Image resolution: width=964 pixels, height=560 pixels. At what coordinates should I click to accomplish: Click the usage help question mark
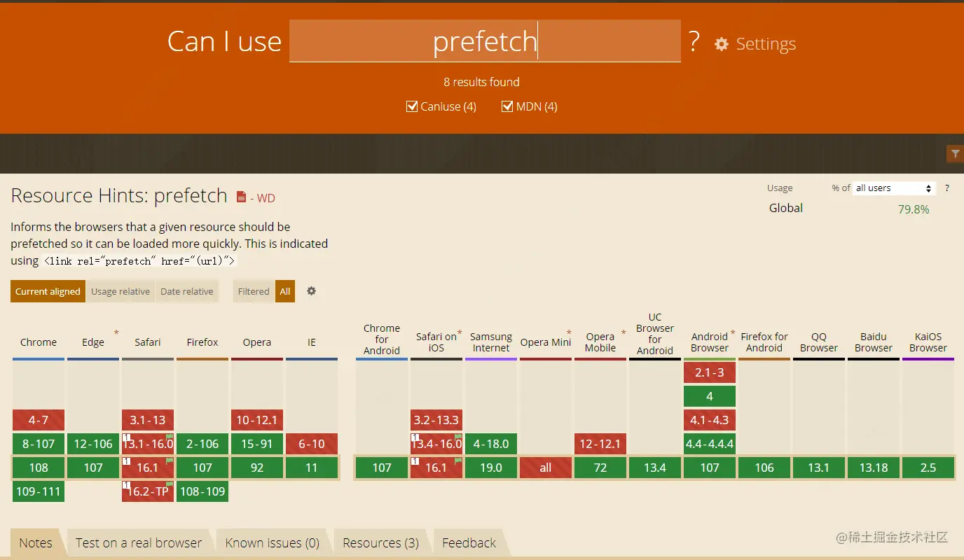pyautogui.click(x=947, y=188)
